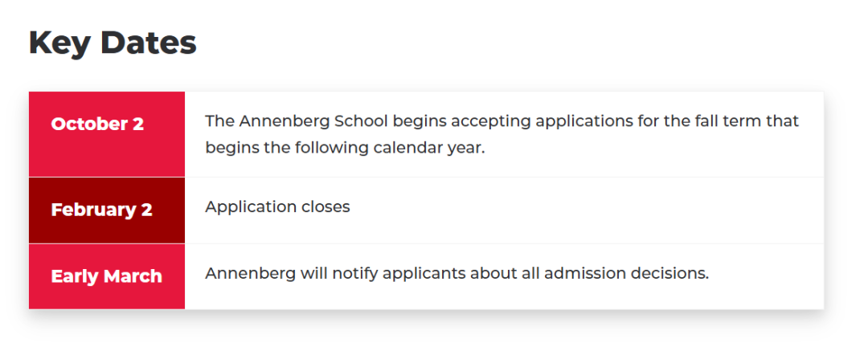The width and height of the screenshot is (868, 343).
Task: Click the line starting The Annenberg School begins
Action: [x=502, y=122]
